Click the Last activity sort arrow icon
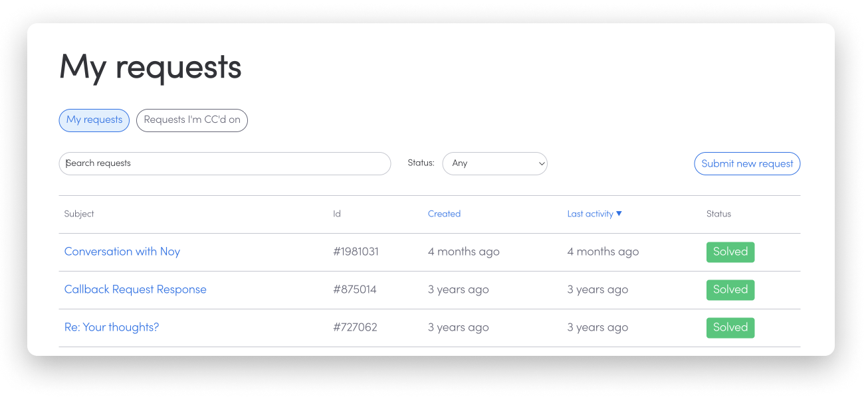Image resolution: width=868 pixels, height=399 pixels. click(x=619, y=214)
